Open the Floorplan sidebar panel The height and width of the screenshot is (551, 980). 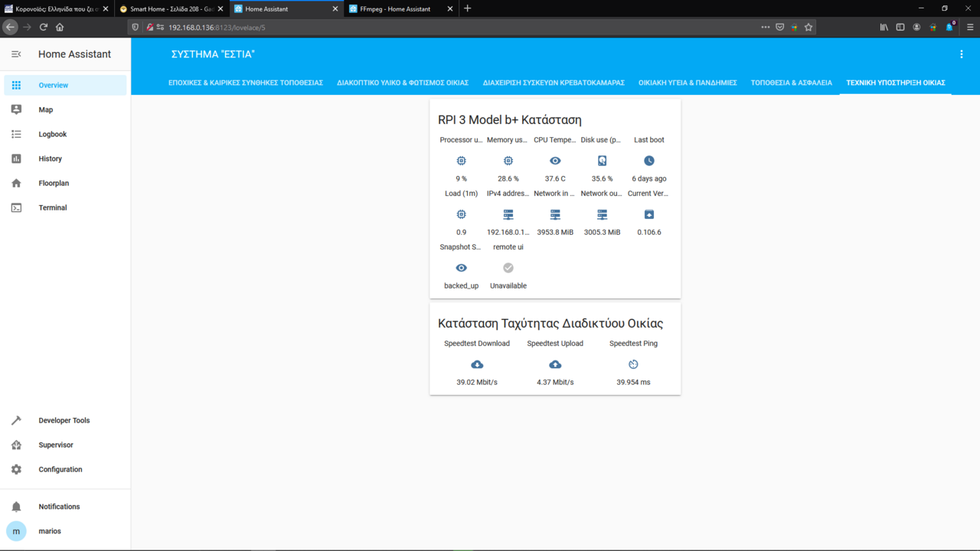pos(65,183)
